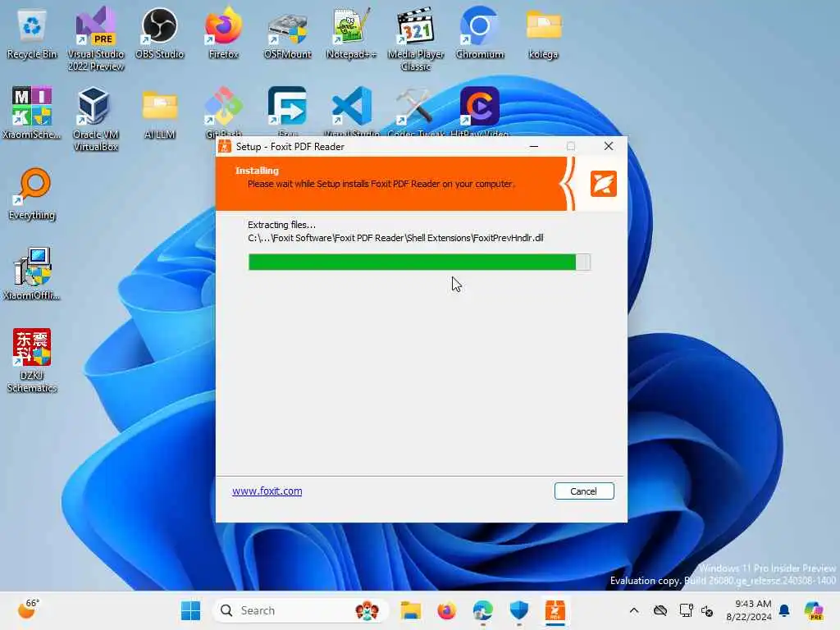Open Microsoft Edge from the taskbar

click(x=482, y=610)
